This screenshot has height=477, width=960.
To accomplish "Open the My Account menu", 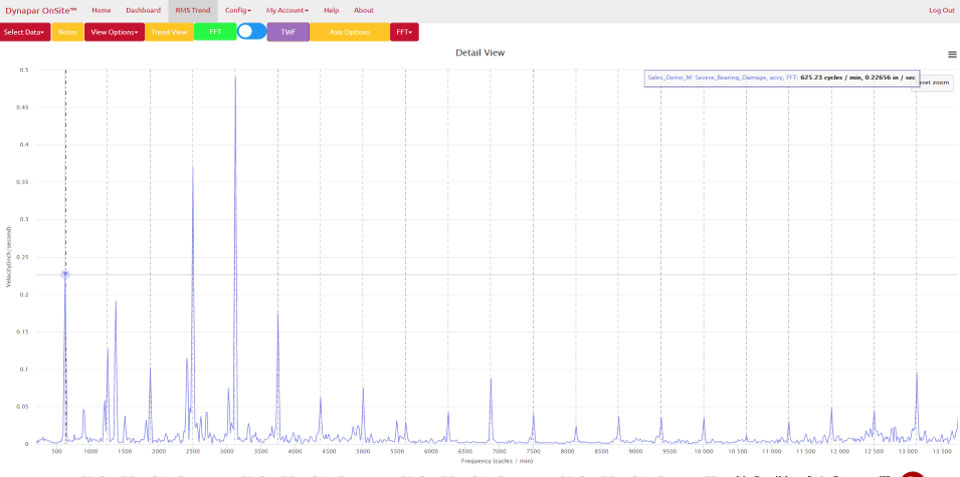I will [287, 10].
